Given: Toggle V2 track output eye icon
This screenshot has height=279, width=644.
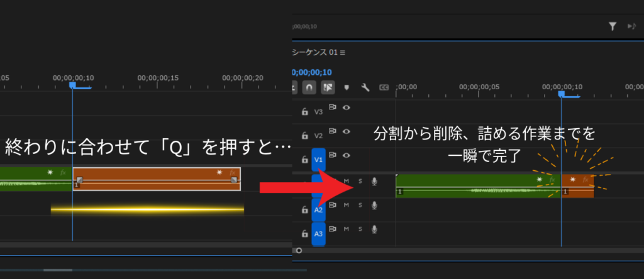Looking at the screenshot, I should coord(347,131).
